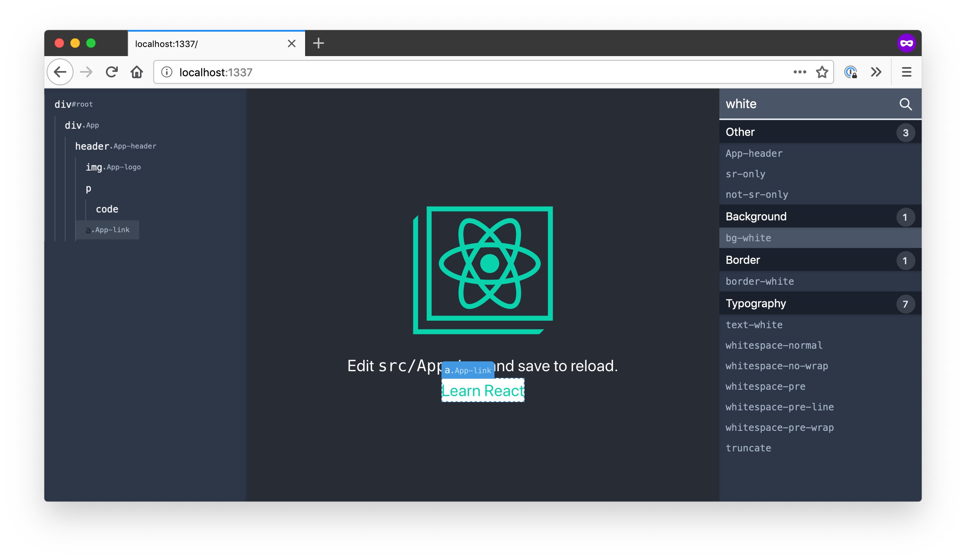This screenshot has height=560, width=966.
Task: Apply the border-white class
Action: click(x=820, y=281)
